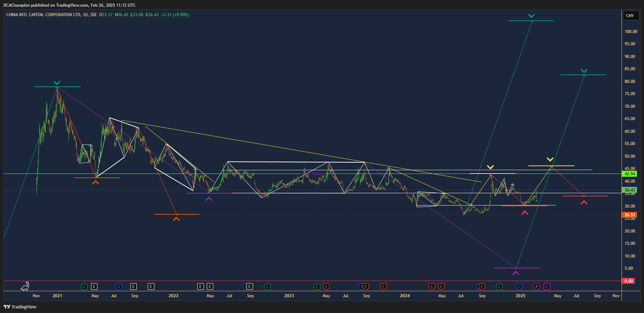Image resolution: width=644 pixels, height=313 pixels.
Task: Open the magenta upcoming earnings marker
Action: pyautogui.click(x=547, y=287)
